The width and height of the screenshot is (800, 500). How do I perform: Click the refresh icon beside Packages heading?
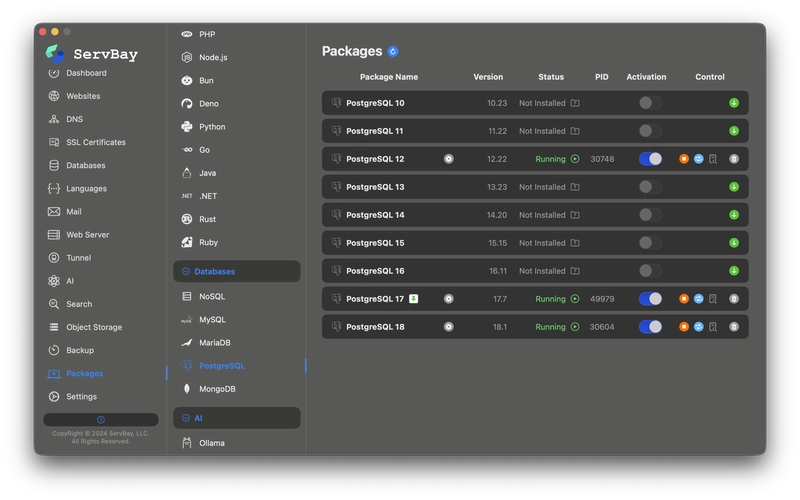393,51
